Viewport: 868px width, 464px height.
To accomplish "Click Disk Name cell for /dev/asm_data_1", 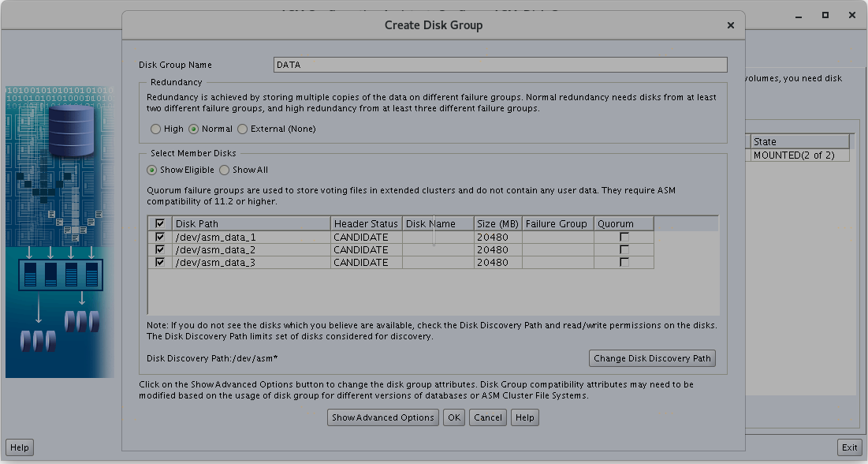I will (x=438, y=237).
